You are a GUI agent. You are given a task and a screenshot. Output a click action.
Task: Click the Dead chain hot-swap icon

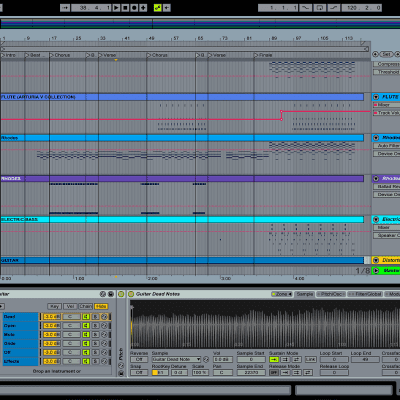point(104,316)
